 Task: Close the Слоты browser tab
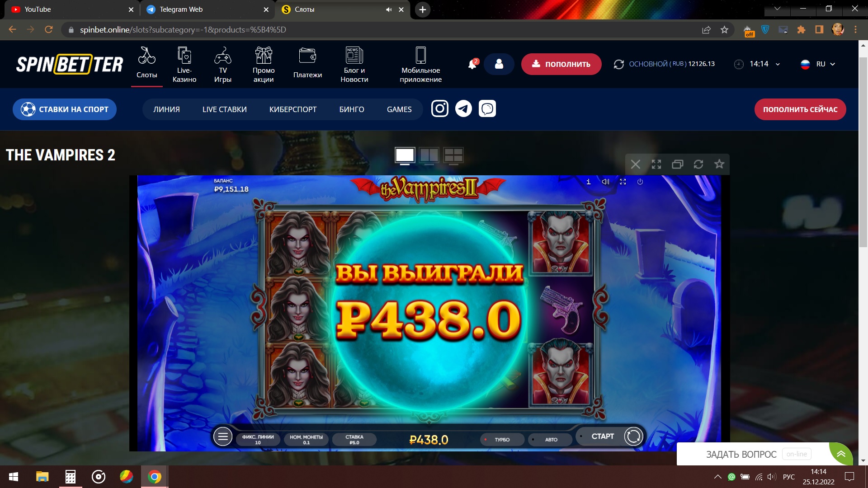401,9
